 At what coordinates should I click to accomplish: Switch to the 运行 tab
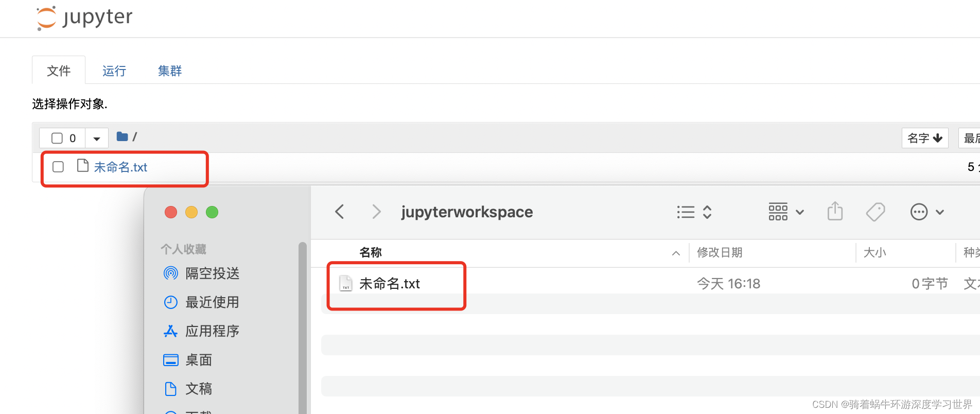pos(114,71)
